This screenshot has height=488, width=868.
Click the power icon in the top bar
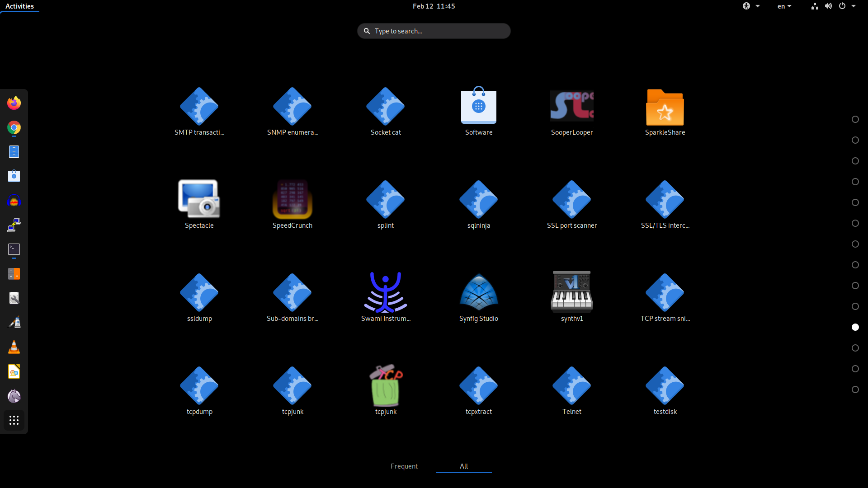coord(842,6)
